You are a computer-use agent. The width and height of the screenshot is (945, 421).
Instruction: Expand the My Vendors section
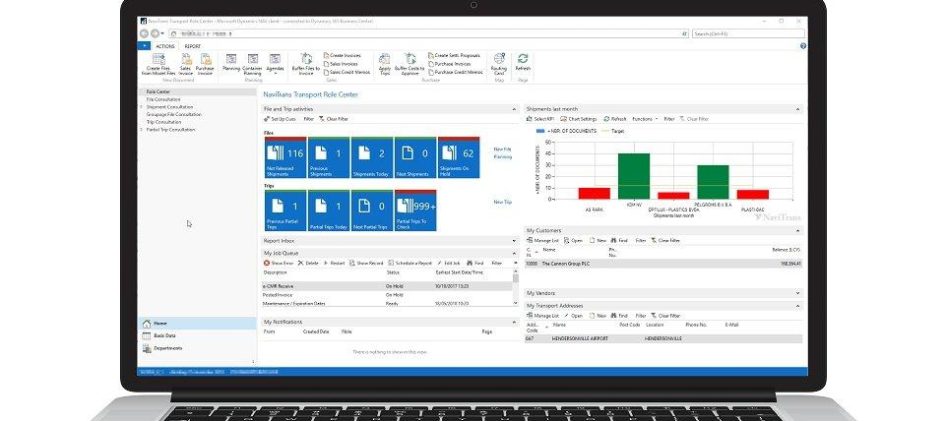(x=798, y=293)
